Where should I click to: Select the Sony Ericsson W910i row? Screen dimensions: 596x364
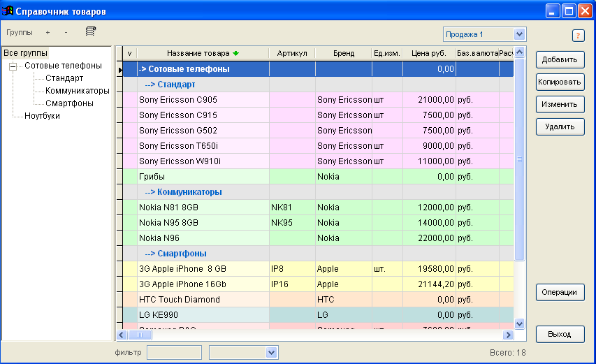tap(318, 161)
